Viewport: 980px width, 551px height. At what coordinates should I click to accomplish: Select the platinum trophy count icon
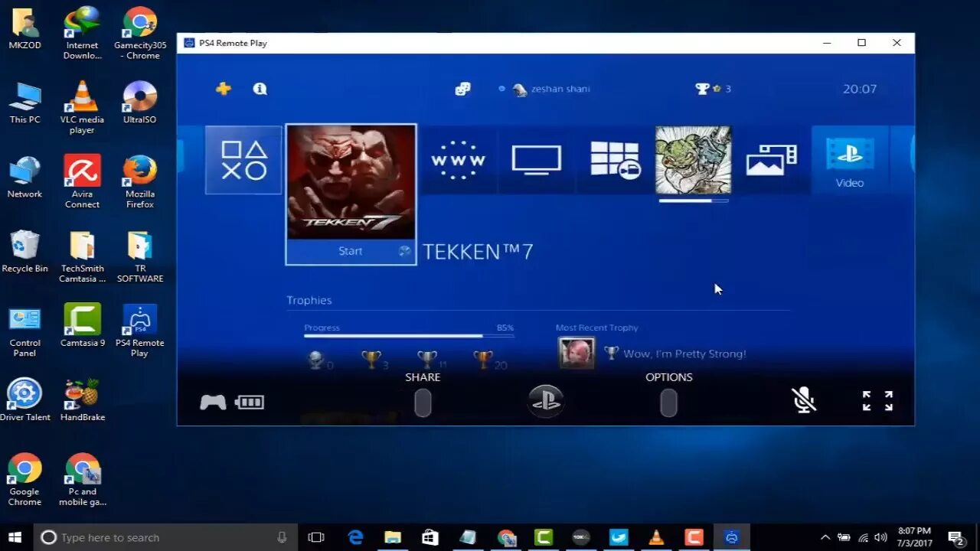[x=315, y=360]
